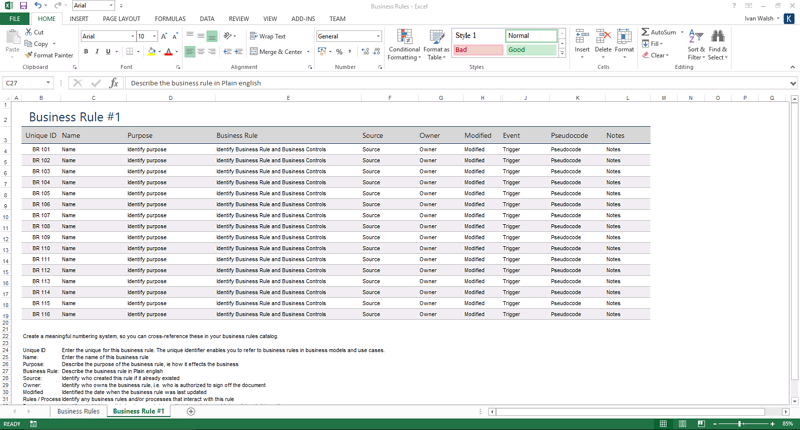Open Sort & Filter options
The width and height of the screenshot is (800, 430).
696,45
